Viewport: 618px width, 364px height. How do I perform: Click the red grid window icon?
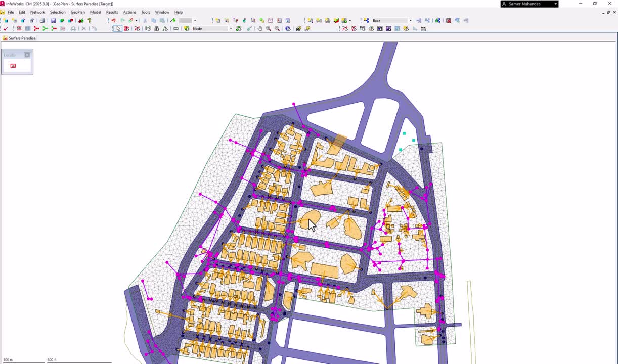click(449, 21)
